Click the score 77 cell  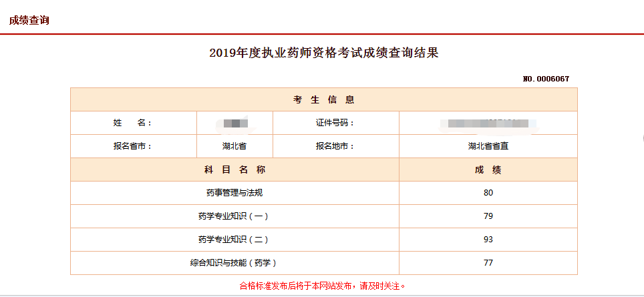[x=488, y=262]
